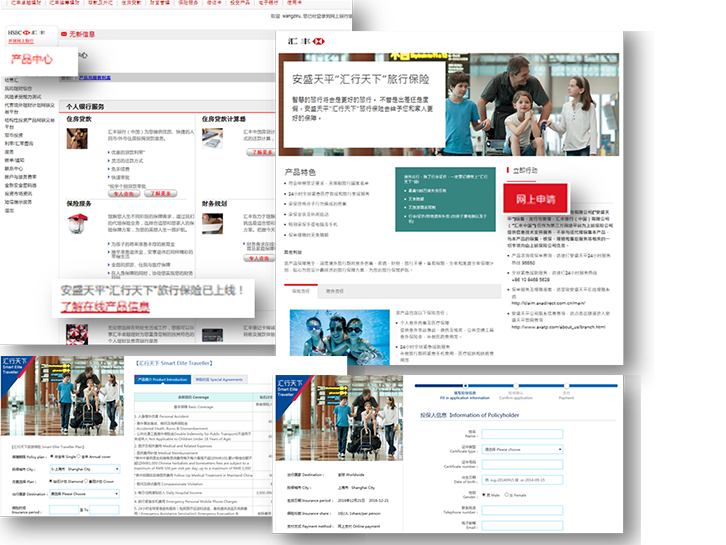Select the Product Introduction tab

[x=163, y=379]
